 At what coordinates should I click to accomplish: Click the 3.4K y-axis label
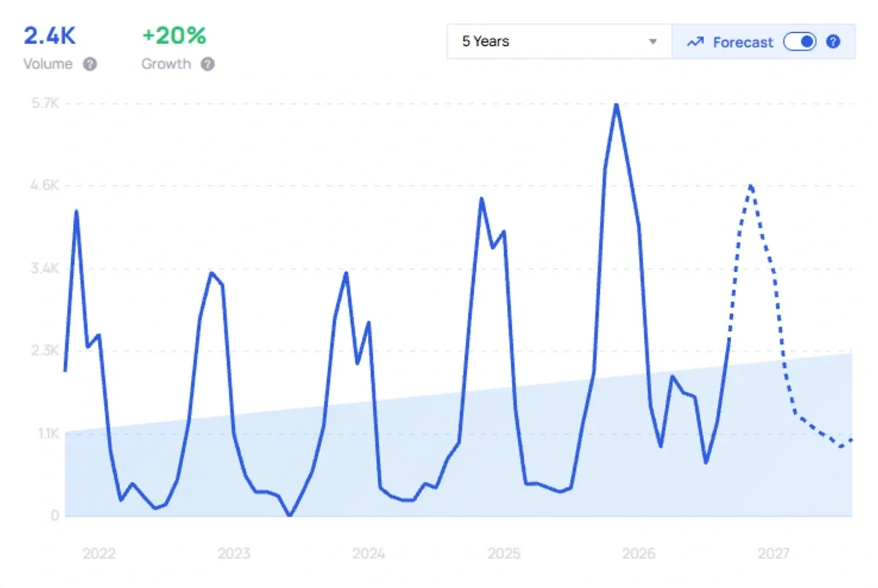point(43,268)
